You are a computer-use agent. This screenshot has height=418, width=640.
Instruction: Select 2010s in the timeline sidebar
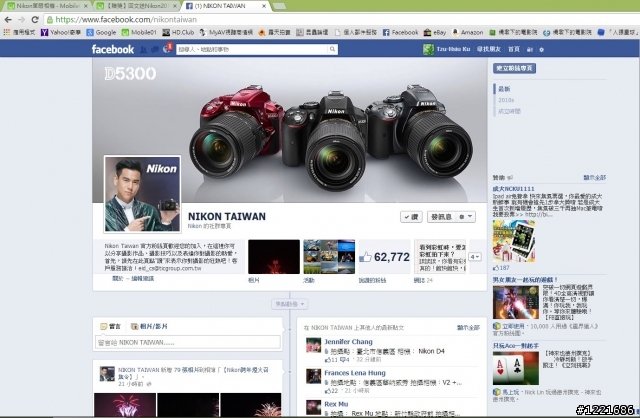506,100
